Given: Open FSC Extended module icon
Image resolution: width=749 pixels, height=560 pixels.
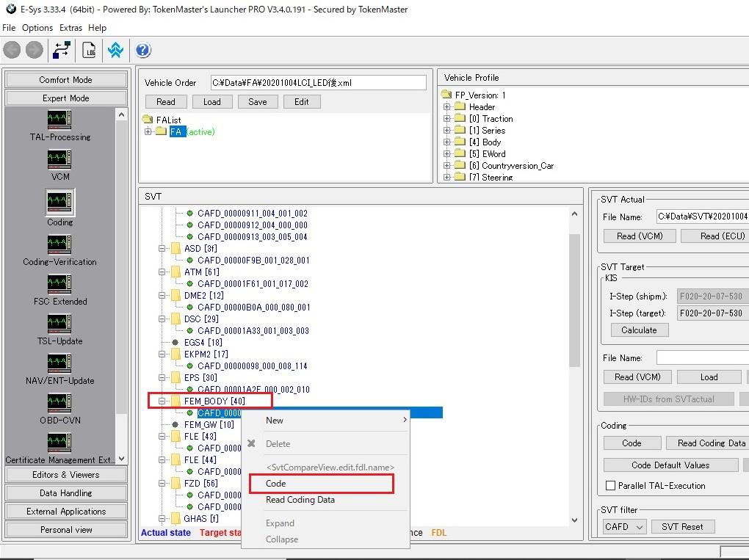Looking at the screenshot, I should (59, 284).
